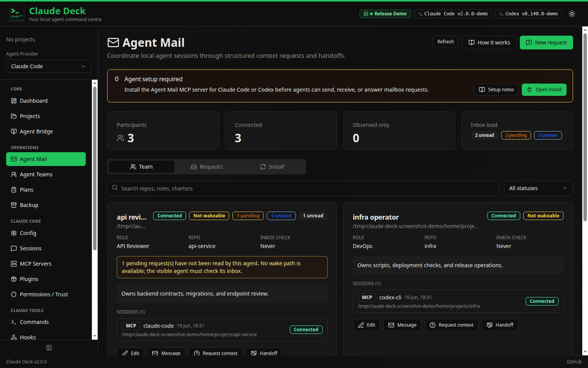The width and height of the screenshot is (588, 368).
Task: Select Agent Mail in the sidebar
Action: (x=46, y=159)
